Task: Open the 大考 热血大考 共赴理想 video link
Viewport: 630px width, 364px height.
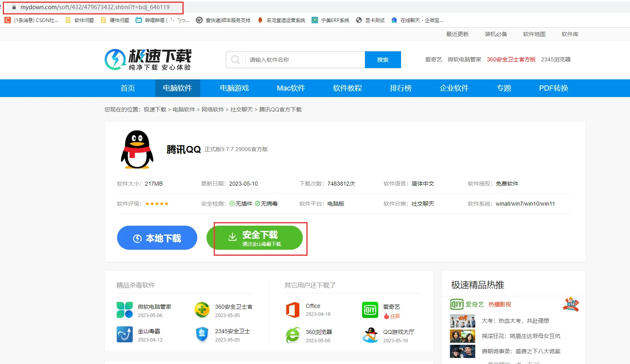Action: point(515,321)
